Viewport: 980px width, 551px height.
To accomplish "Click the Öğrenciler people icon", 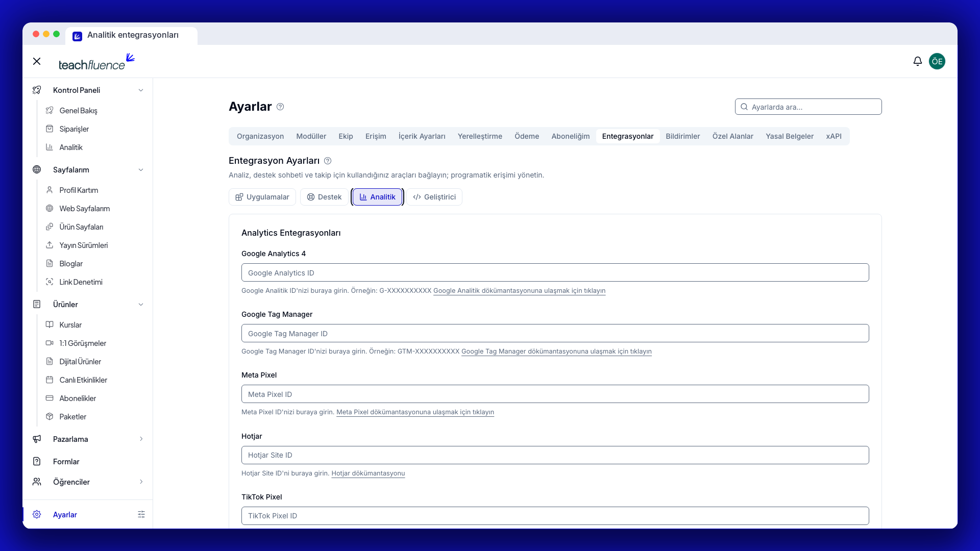I will [x=37, y=482].
